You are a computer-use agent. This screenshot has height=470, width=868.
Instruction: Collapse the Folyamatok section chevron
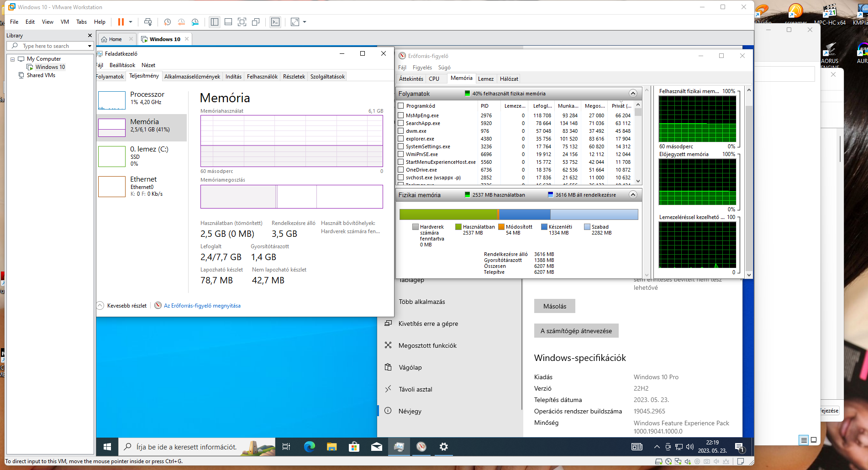coord(633,94)
